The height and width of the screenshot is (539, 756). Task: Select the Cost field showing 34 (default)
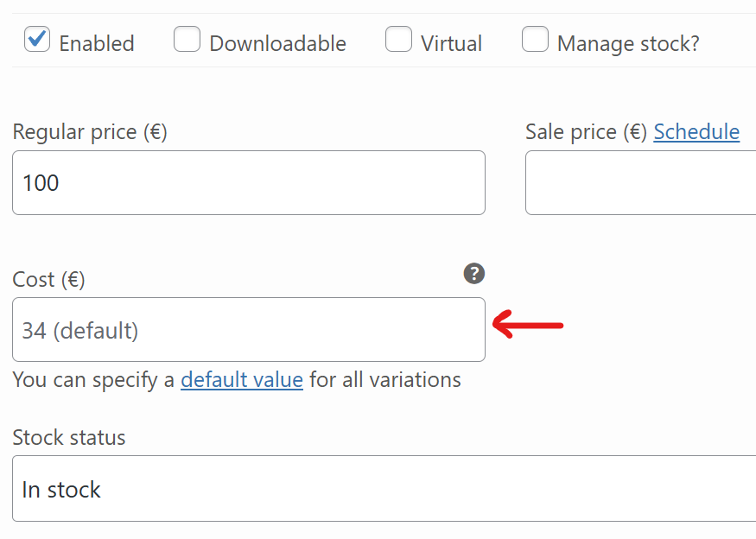point(249,330)
